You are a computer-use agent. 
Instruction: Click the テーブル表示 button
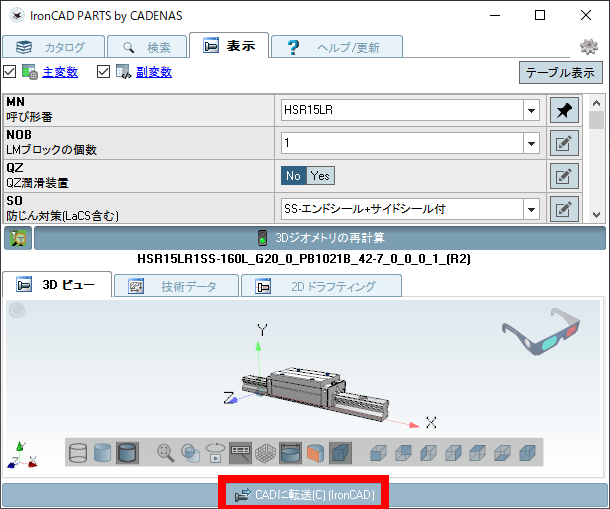click(561, 72)
